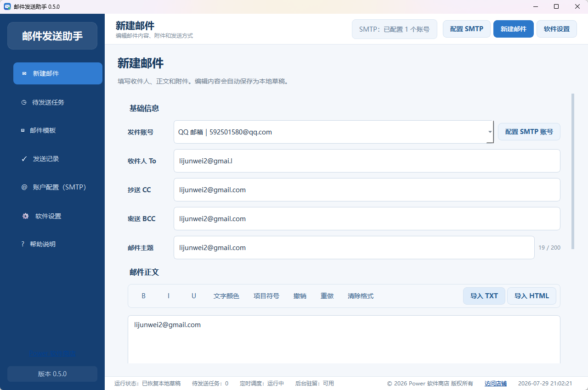
Task: Open 邮件模板 from the sidebar
Action: coord(58,130)
